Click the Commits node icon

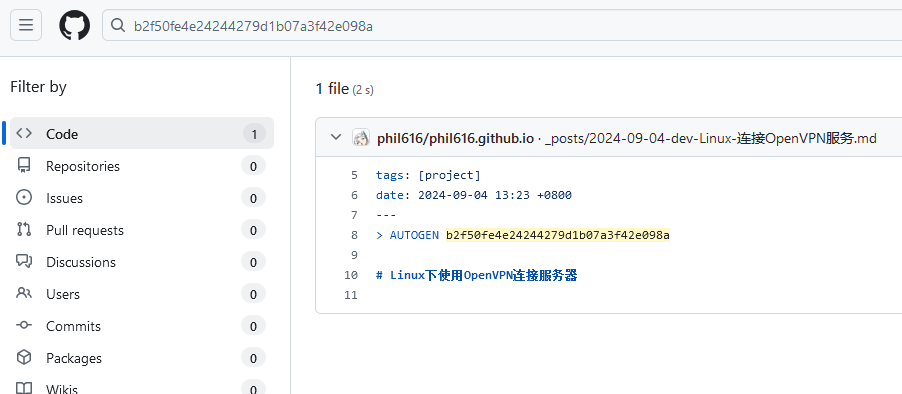(x=24, y=326)
